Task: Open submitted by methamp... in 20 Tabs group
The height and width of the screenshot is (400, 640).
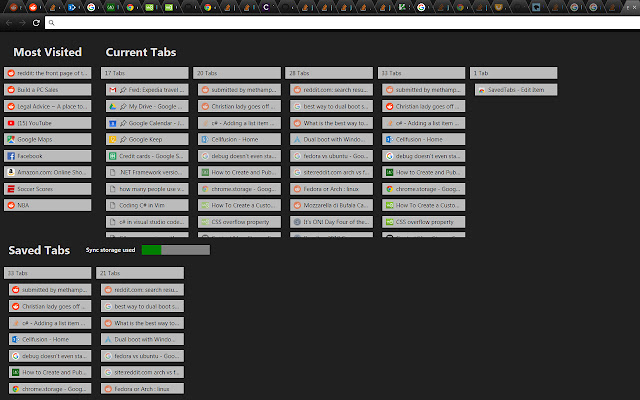Action: [x=240, y=90]
